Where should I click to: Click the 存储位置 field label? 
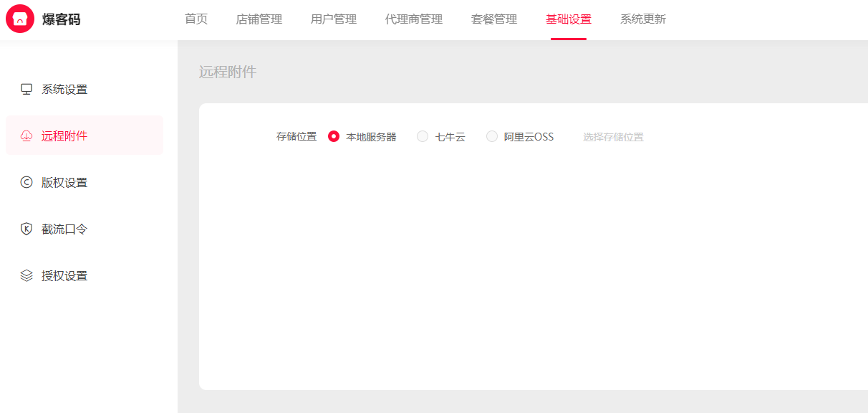(296, 137)
